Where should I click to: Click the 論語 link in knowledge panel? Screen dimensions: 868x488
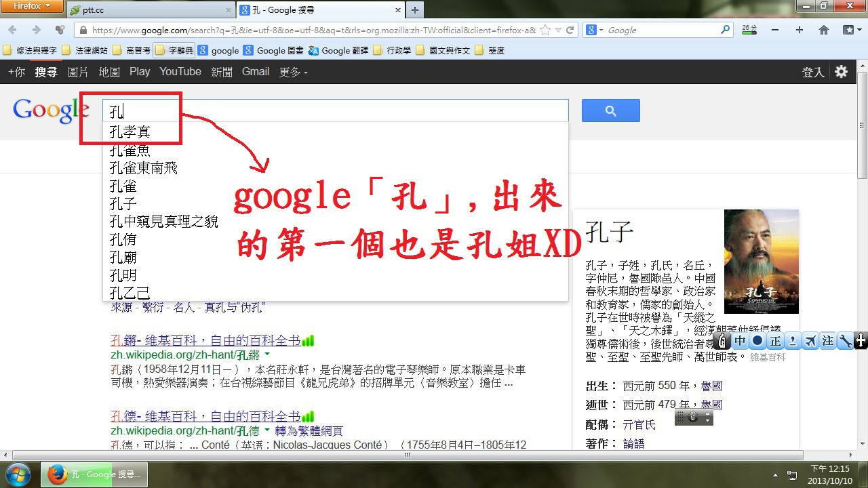pos(633,443)
